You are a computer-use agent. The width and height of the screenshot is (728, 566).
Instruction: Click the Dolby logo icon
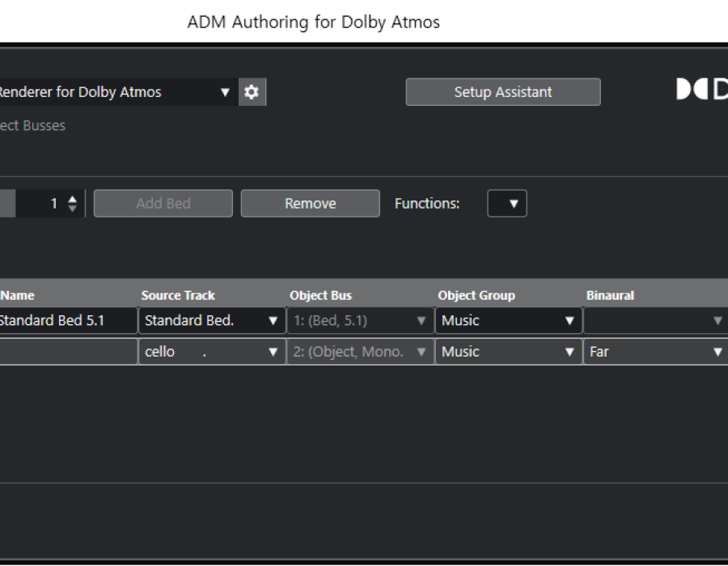point(702,89)
